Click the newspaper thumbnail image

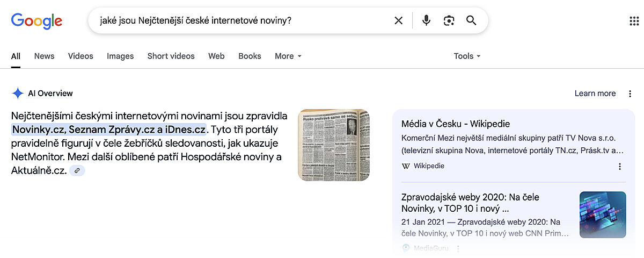pyautogui.click(x=334, y=145)
